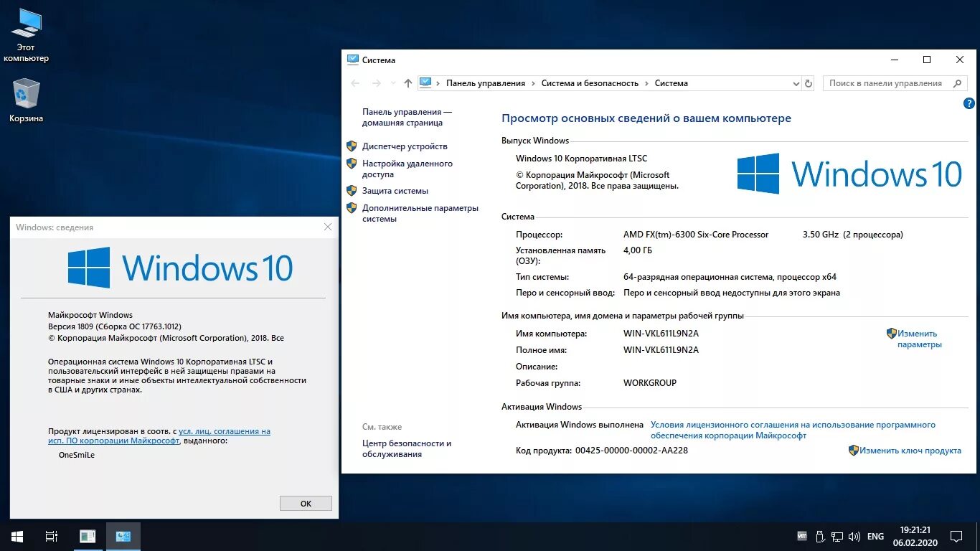The width and height of the screenshot is (980, 551).
Task: Select computer name WIN-VKL611L9N2A value
Action: click(661, 334)
